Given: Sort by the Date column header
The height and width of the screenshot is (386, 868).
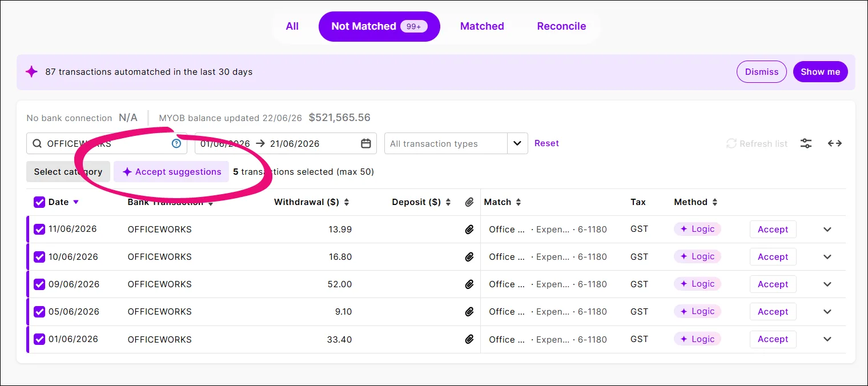Looking at the screenshot, I should 63,202.
